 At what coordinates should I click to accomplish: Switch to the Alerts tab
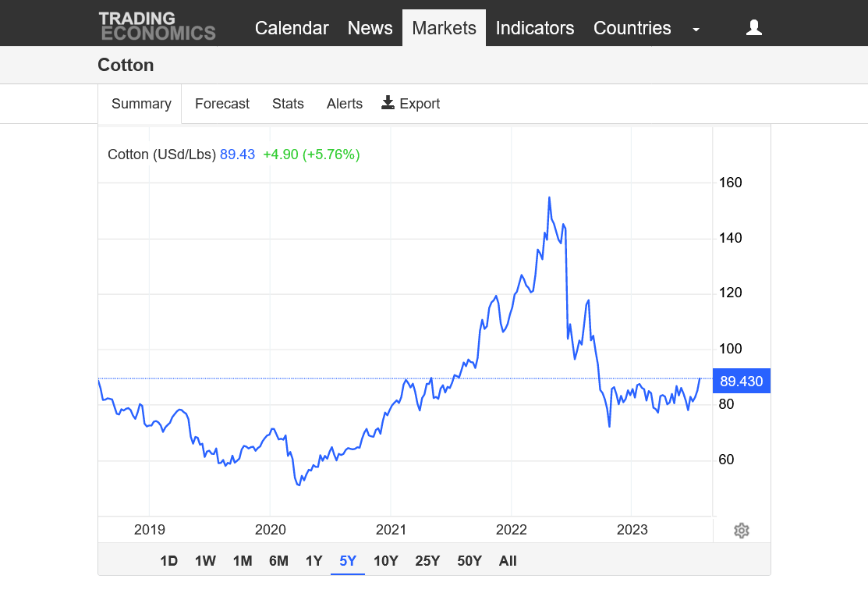(x=345, y=104)
